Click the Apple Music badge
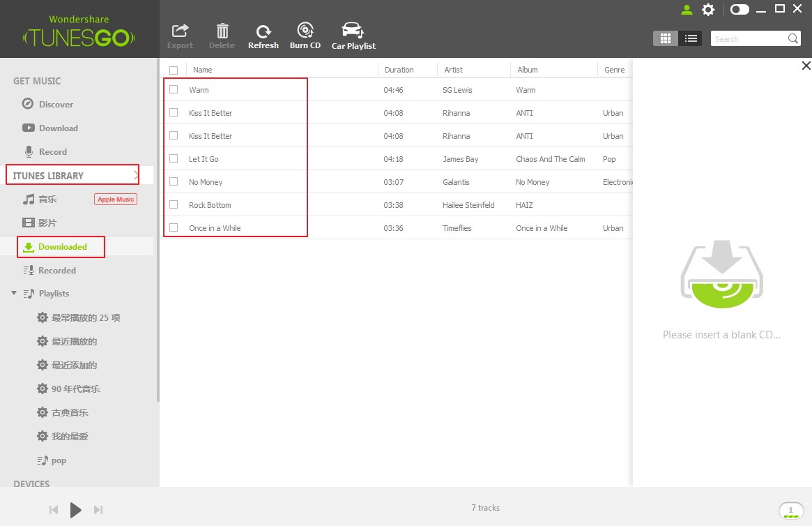 pyautogui.click(x=116, y=200)
